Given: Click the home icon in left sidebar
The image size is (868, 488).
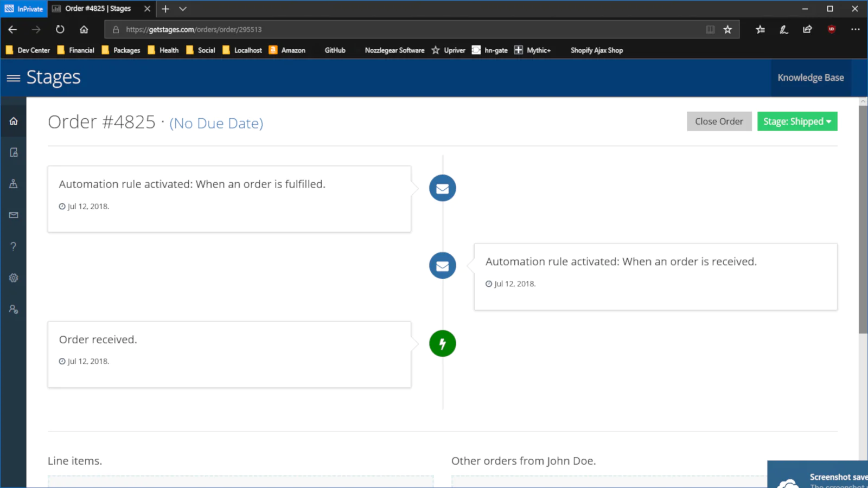Looking at the screenshot, I should point(14,121).
